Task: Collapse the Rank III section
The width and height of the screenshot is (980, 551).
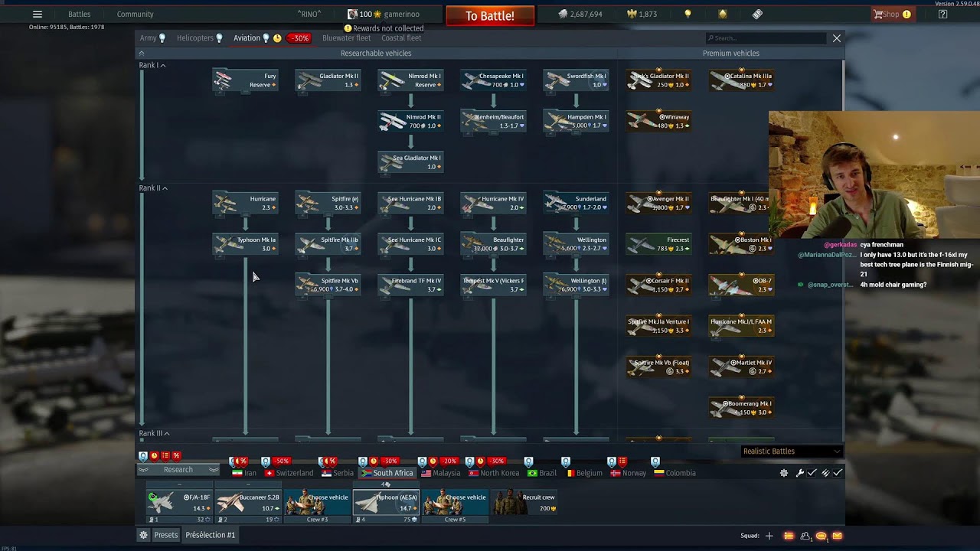Action: coord(154,433)
